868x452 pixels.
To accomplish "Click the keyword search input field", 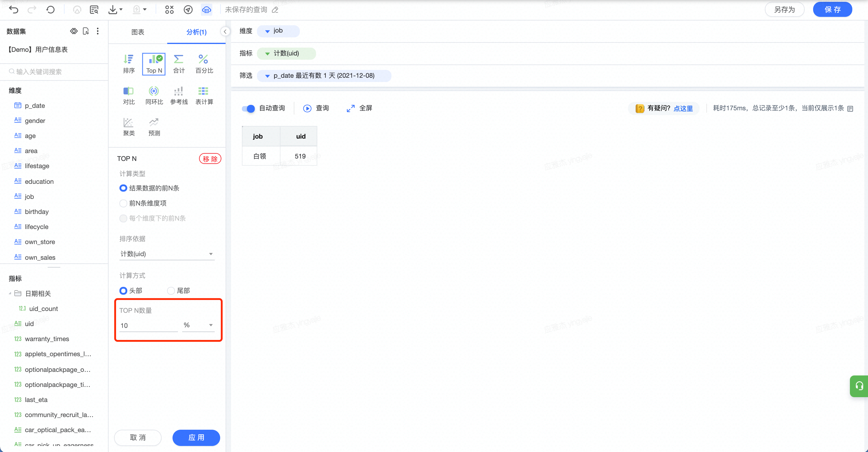I will coord(54,72).
